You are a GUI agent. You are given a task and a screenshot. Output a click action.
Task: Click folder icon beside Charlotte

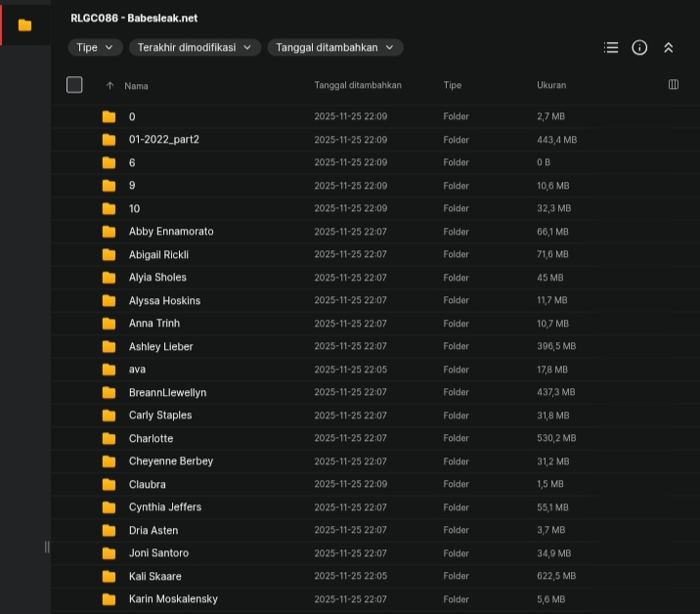pyautogui.click(x=109, y=438)
